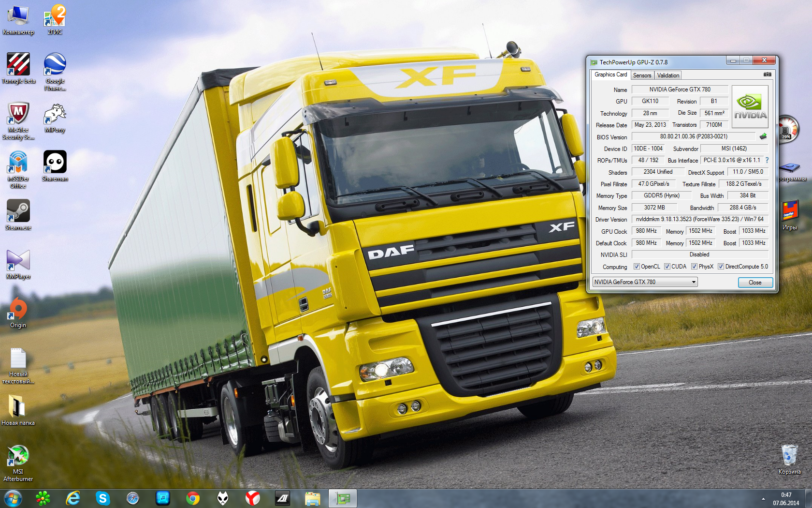Click the Bus Width "384 Bit"
Screen dimensions: 812x508
point(748,195)
